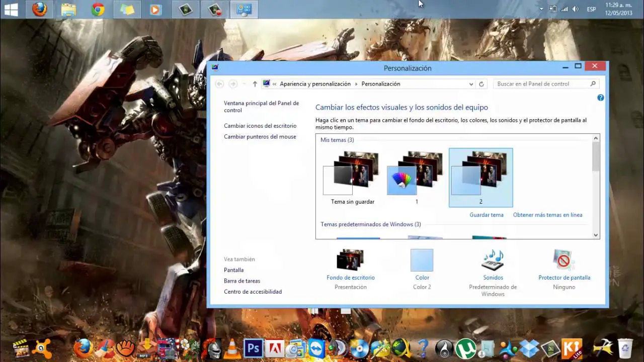Viewport: 644px width, 362px height.
Task: Open the media player taskbar icon
Action: click(156, 9)
